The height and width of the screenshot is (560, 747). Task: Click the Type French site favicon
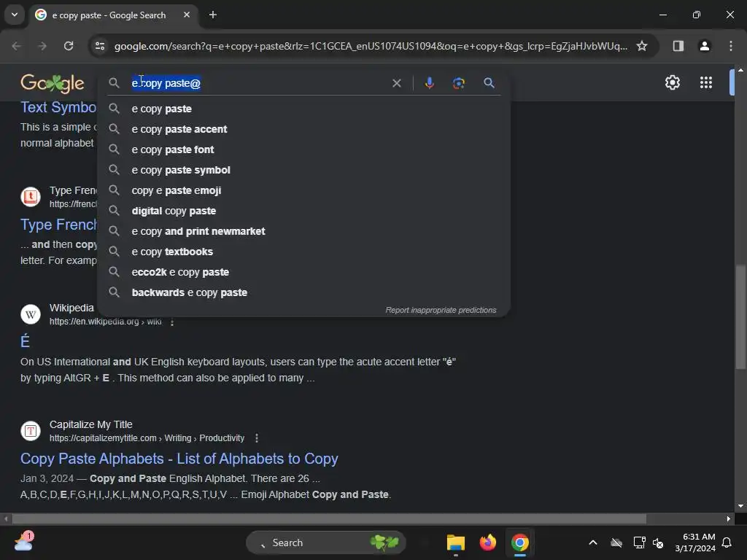pyautogui.click(x=31, y=196)
